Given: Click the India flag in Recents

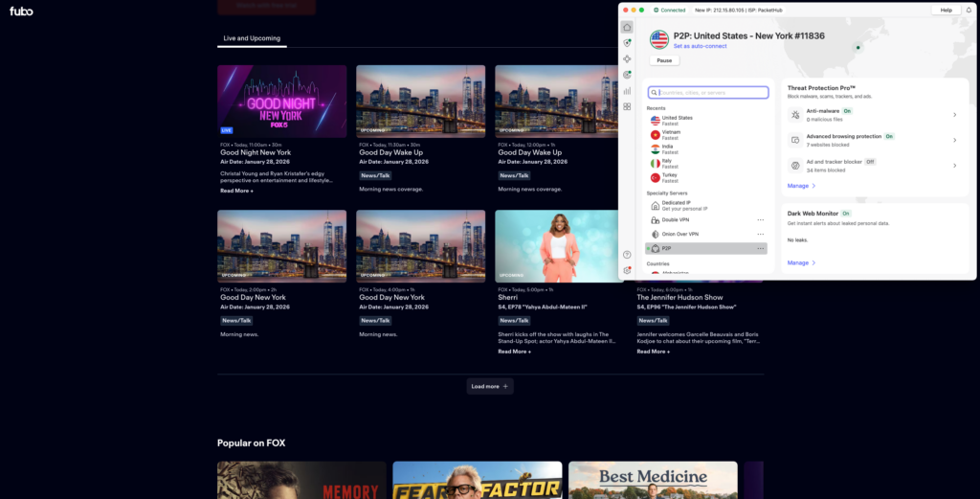Looking at the screenshot, I should pos(655,148).
